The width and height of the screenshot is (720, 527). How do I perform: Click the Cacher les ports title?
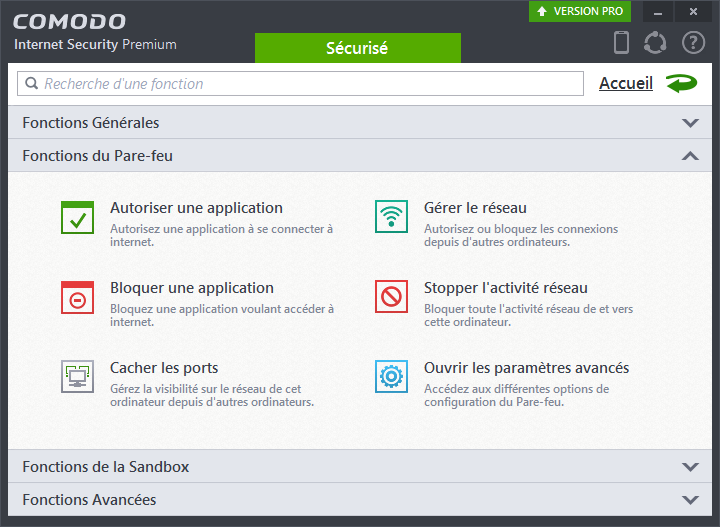coord(164,368)
